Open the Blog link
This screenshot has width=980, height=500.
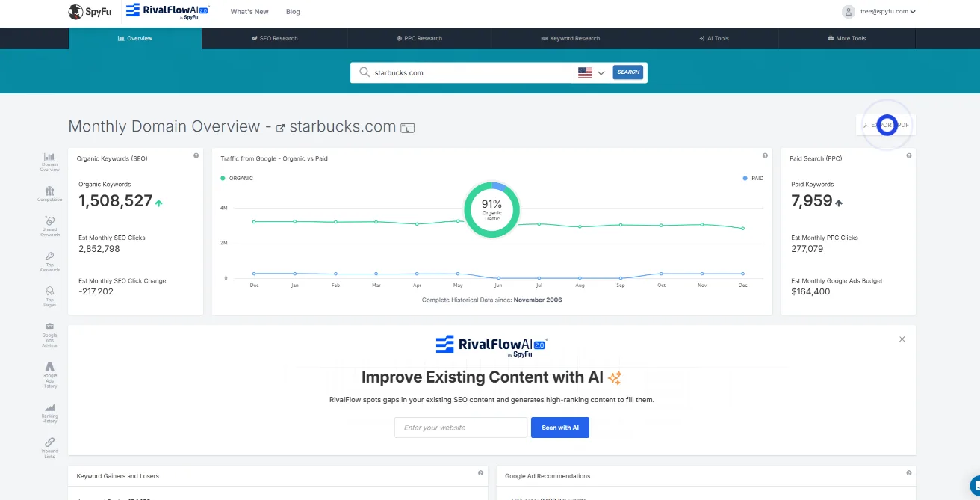coord(294,12)
